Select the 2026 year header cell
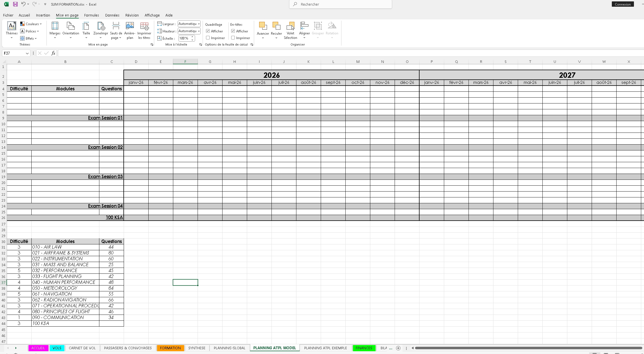 coord(271,75)
